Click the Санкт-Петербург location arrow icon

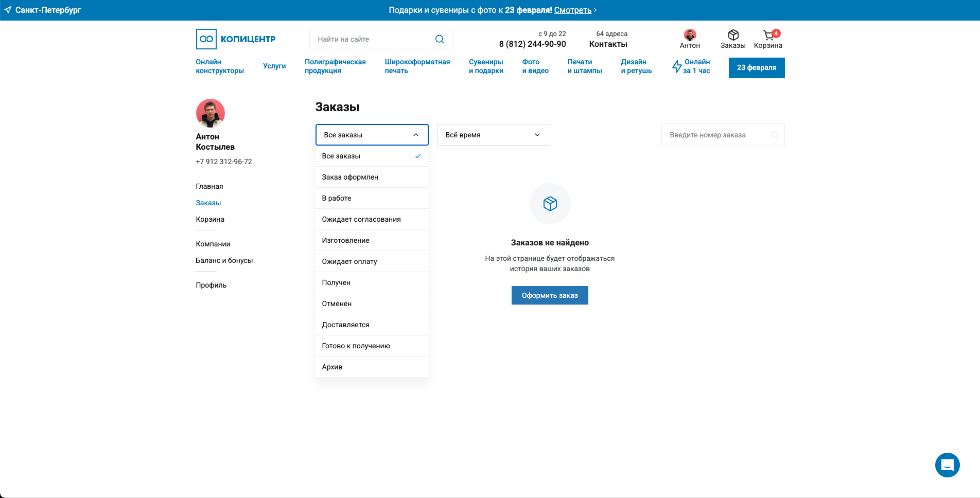click(8, 10)
